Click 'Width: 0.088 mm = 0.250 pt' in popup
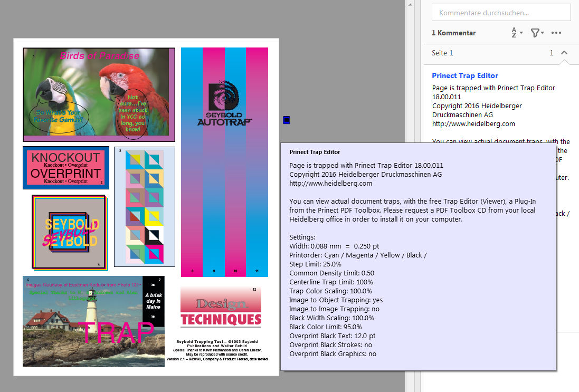Screen dimensions: 579x392 pyautogui.click(x=334, y=246)
